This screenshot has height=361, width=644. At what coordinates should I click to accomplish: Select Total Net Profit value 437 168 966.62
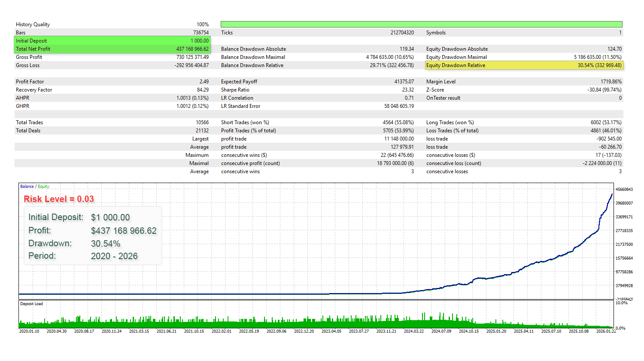(192, 49)
